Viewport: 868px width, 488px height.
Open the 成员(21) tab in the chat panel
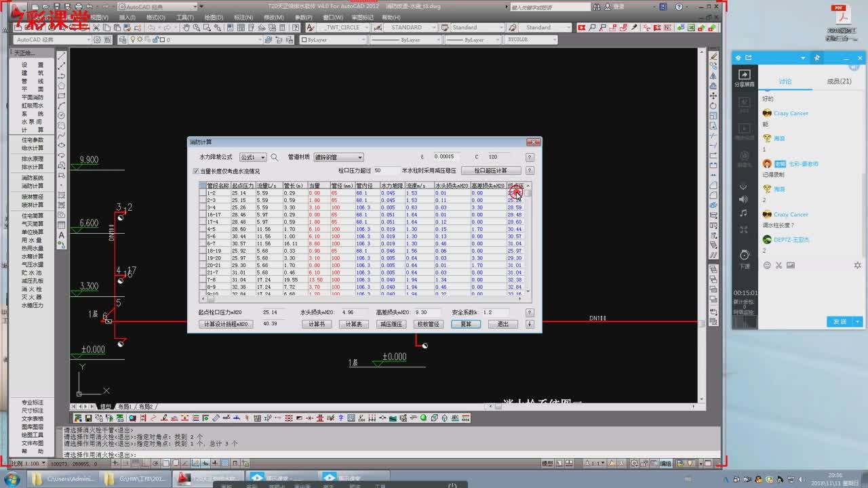839,81
